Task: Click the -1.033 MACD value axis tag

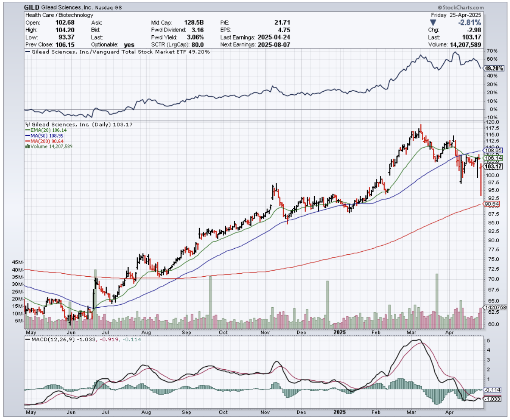Action: point(491,399)
